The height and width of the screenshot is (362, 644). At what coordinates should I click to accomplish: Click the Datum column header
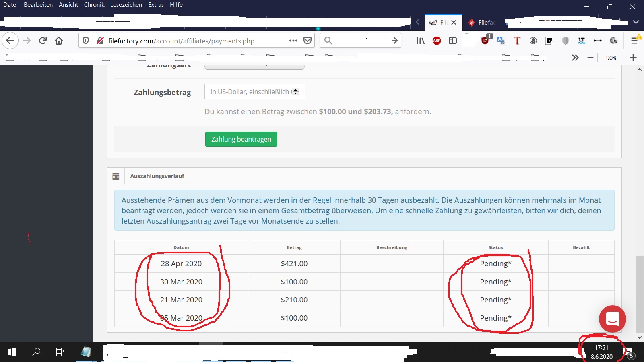click(x=181, y=247)
